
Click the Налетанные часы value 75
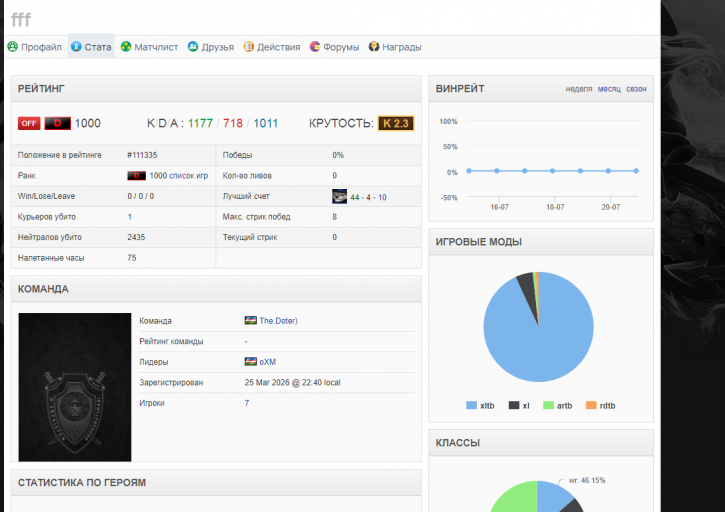pos(132,258)
